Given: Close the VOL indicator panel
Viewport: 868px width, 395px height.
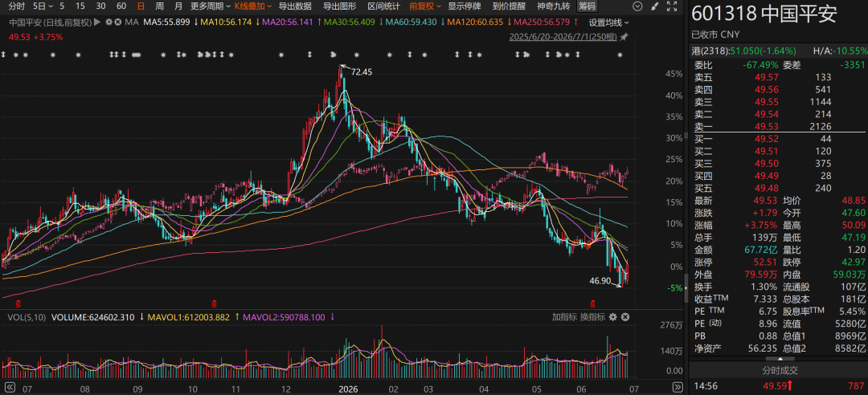Looking at the screenshot, I should (625, 317).
